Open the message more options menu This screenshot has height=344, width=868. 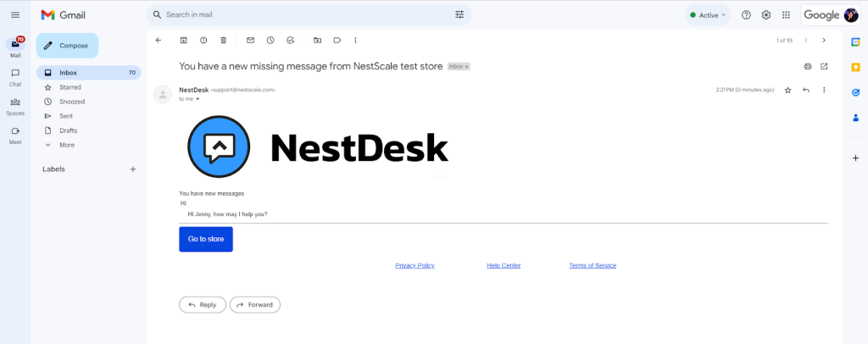click(824, 90)
